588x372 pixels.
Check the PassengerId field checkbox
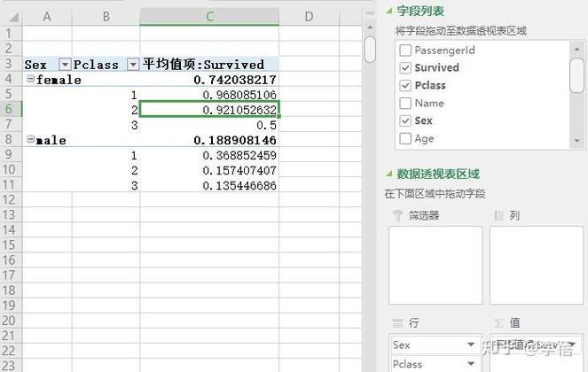(405, 50)
